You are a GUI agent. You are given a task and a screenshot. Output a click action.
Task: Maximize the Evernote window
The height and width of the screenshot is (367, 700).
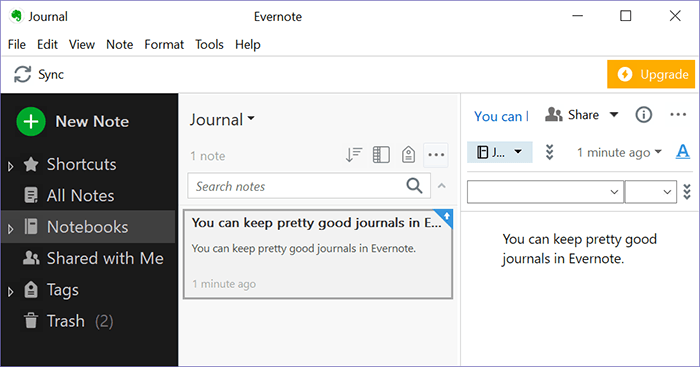(x=626, y=16)
